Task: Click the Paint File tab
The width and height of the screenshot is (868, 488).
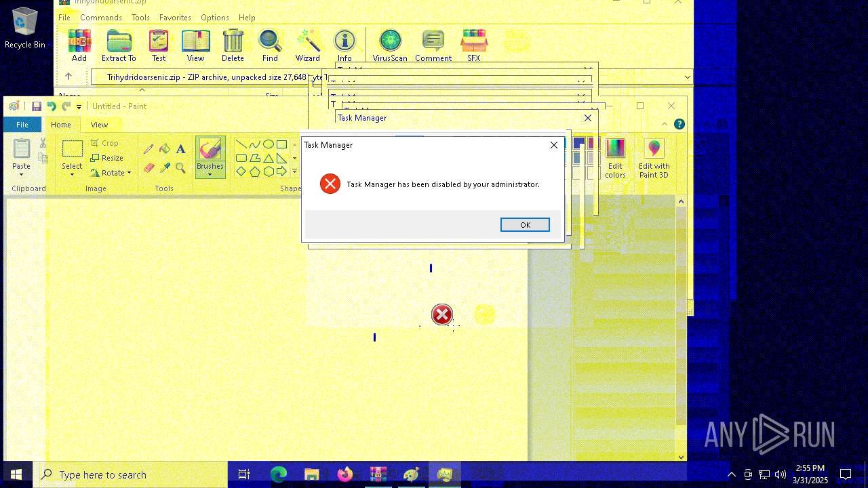Action: [x=22, y=125]
